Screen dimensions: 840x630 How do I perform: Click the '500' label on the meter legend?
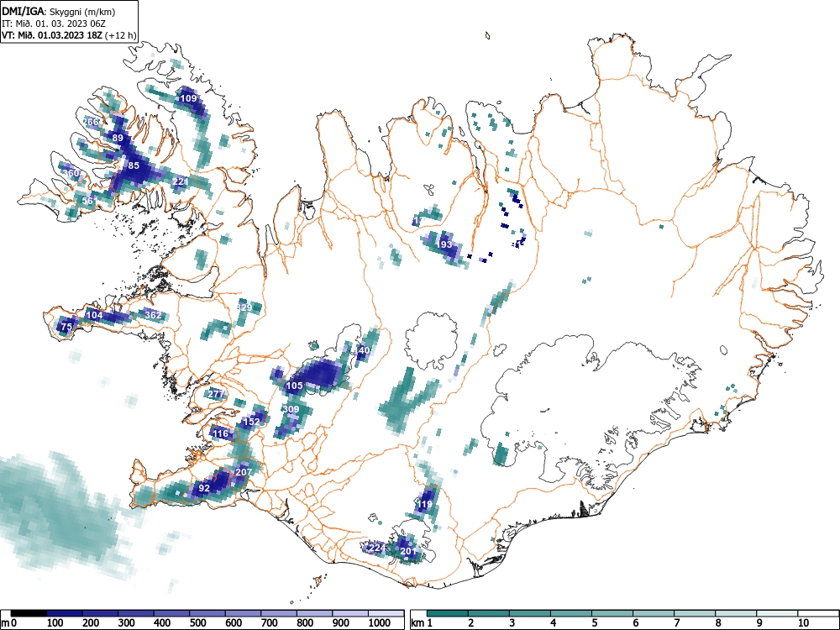pos(198,622)
